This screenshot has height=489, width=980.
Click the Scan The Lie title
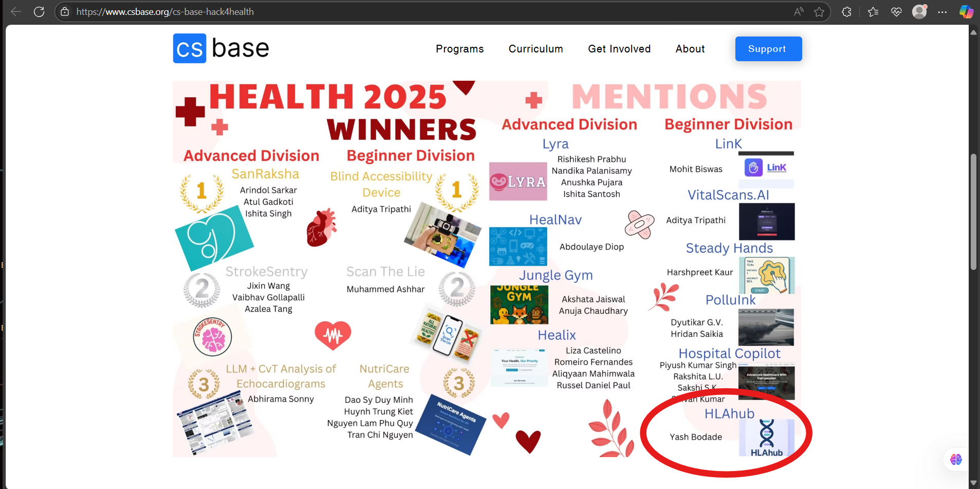coord(385,271)
